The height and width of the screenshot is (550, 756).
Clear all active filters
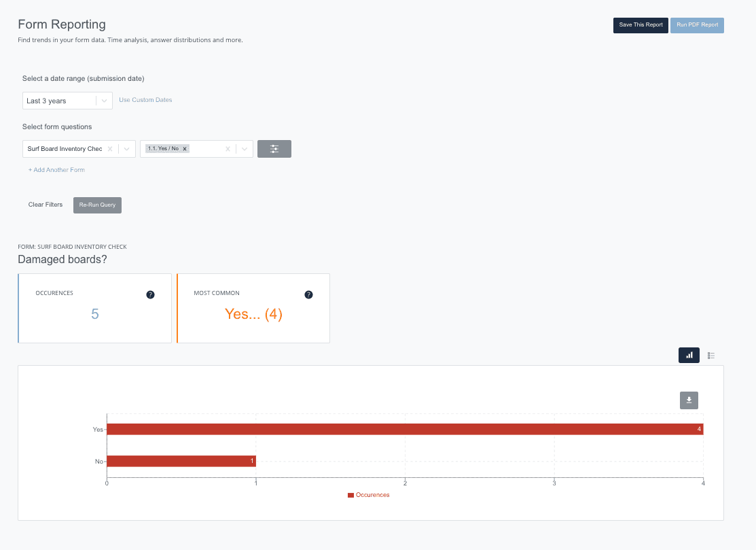[x=45, y=204]
